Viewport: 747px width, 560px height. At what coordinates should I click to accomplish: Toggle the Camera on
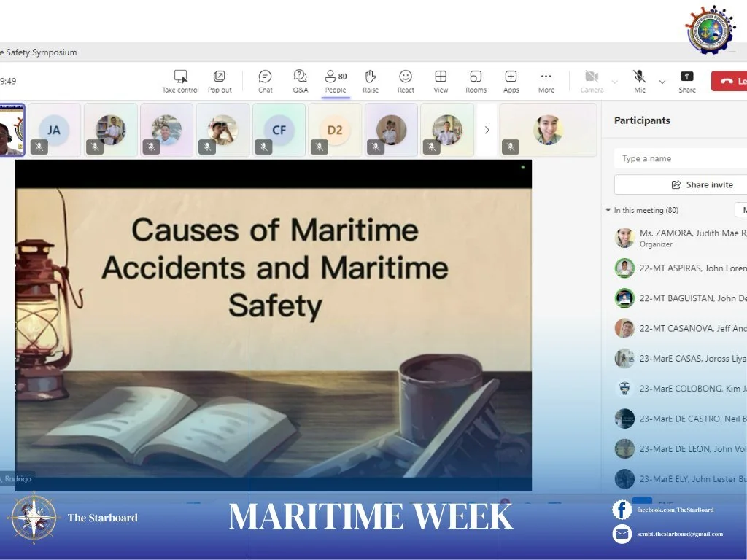[592, 82]
